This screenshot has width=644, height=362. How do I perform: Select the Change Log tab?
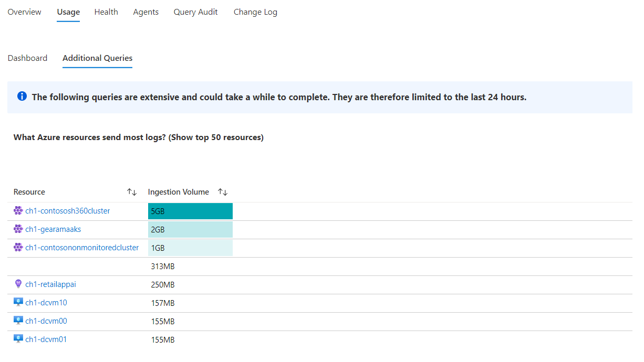pyautogui.click(x=255, y=12)
